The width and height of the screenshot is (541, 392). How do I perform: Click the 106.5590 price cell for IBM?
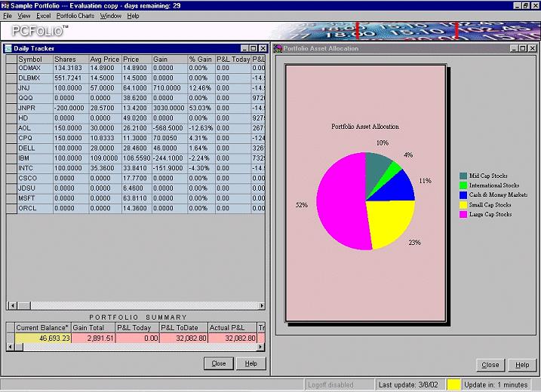point(137,158)
